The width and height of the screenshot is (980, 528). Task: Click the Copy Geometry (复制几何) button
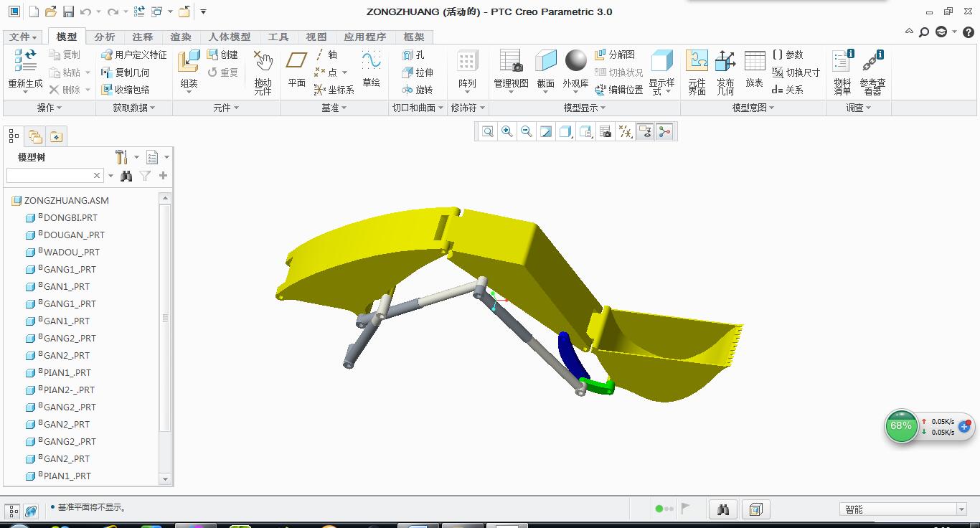click(x=126, y=72)
